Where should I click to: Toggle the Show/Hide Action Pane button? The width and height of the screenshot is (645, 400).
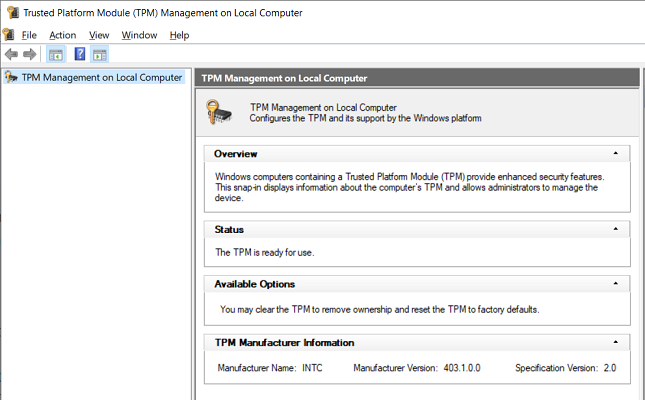(x=99, y=54)
